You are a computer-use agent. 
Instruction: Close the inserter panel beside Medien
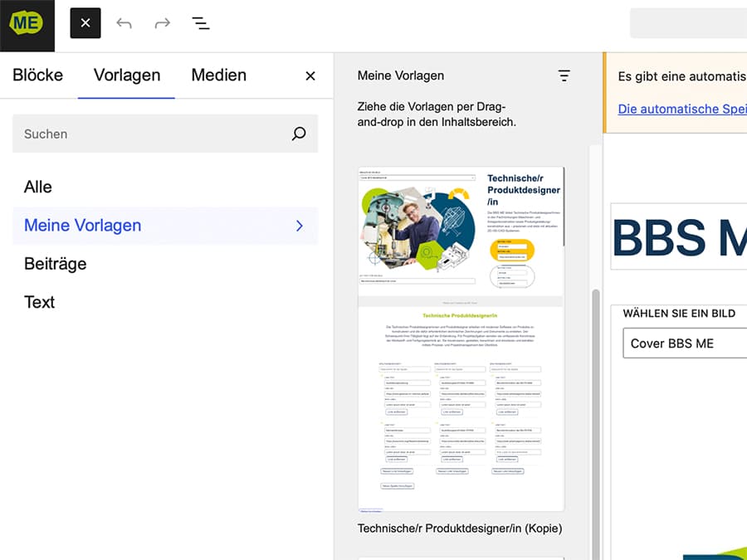310,76
